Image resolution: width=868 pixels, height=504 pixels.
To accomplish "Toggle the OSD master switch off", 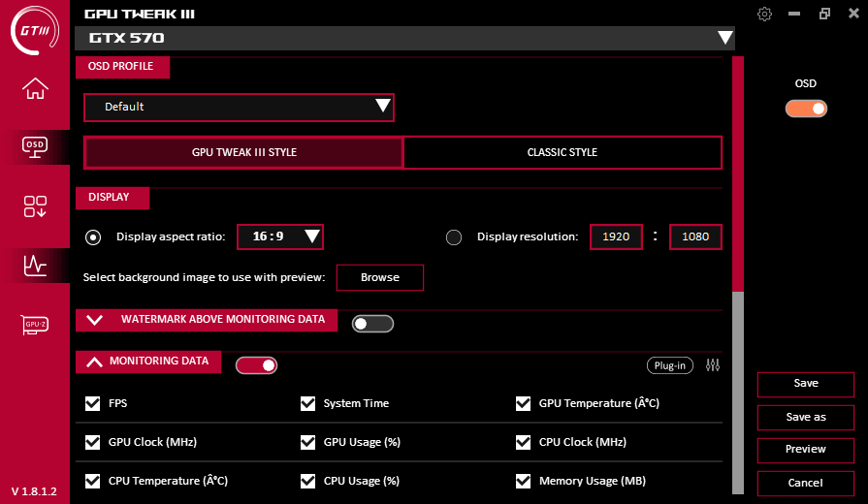I will point(806,109).
